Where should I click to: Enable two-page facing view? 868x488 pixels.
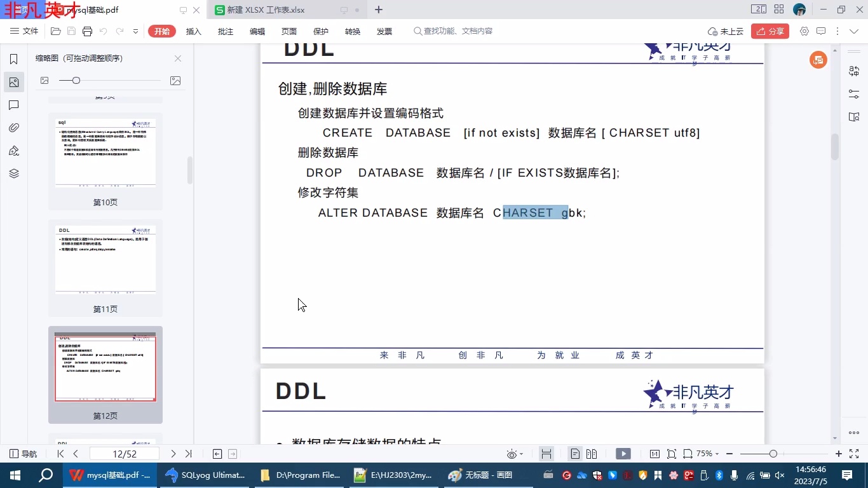click(x=591, y=454)
